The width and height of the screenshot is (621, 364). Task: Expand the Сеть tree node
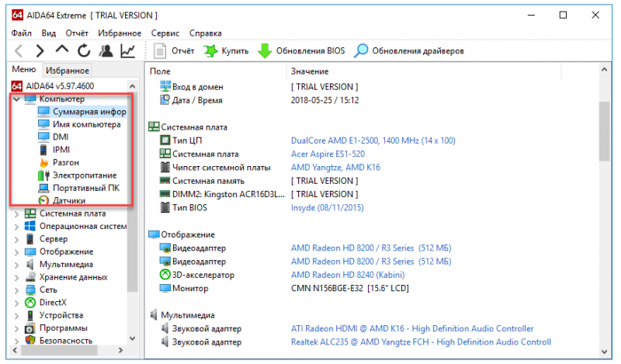click(16, 290)
